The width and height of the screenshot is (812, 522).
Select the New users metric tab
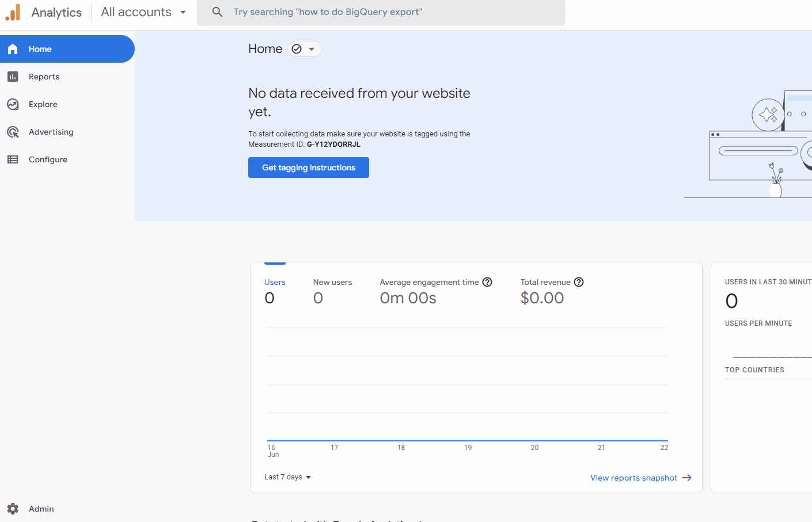click(332, 291)
